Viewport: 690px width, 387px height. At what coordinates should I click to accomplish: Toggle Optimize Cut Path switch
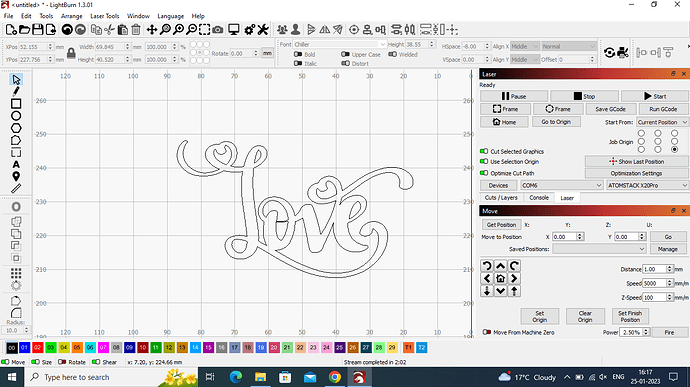(x=484, y=173)
